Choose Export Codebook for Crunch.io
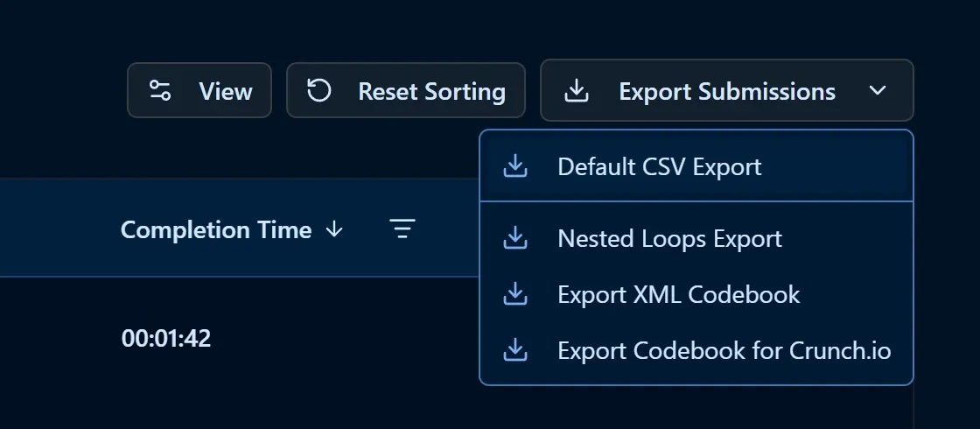Viewport: 980px width, 429px height. (x=696, y=350)
